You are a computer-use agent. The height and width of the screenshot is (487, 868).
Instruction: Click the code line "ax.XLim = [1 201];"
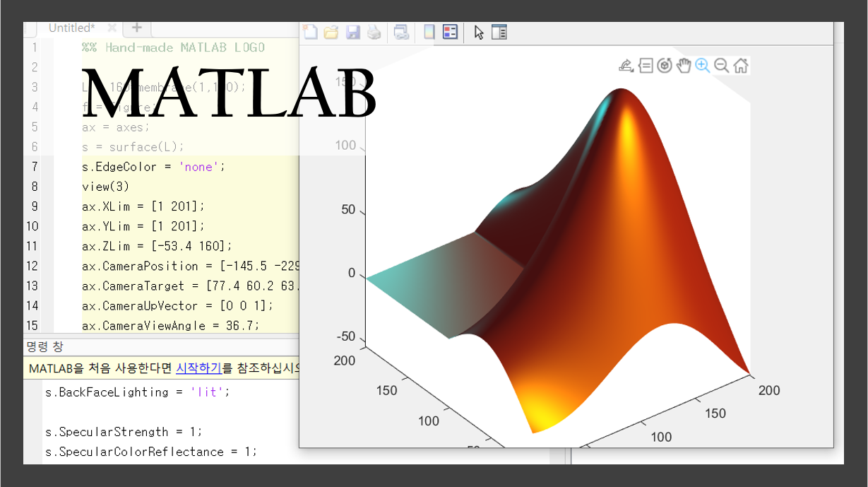(x=143, y=206)
